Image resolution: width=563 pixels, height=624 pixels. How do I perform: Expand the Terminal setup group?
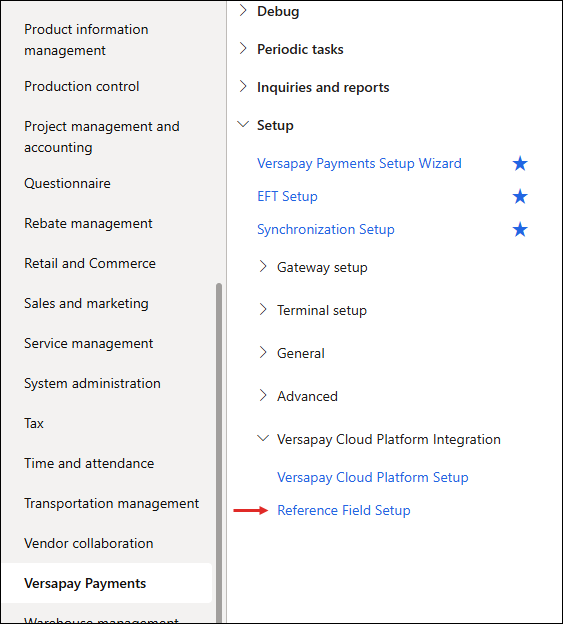click(263, 309)
